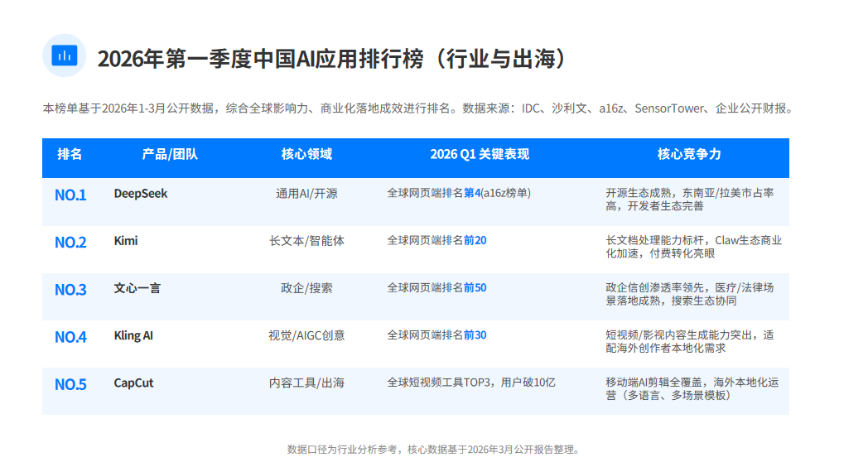Select the DeepSeek product name
868x467 pixels.
141,194
